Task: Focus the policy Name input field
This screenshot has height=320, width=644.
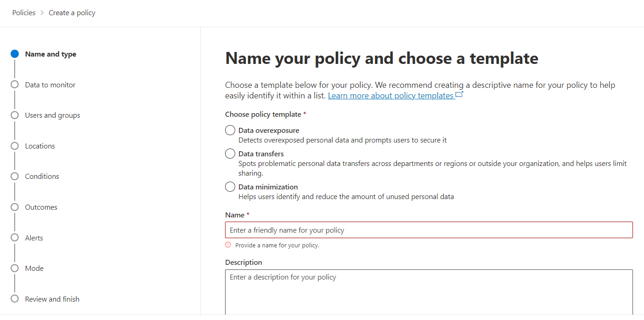Action: point(429,230)
